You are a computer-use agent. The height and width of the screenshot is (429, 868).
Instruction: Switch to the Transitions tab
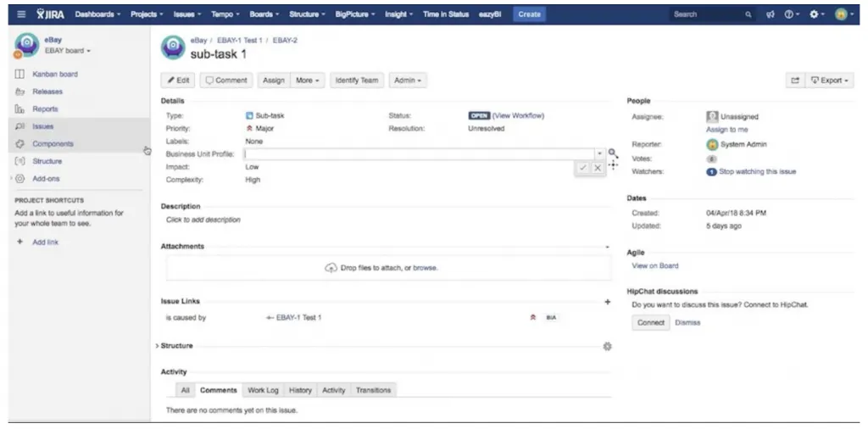(373, 390)
